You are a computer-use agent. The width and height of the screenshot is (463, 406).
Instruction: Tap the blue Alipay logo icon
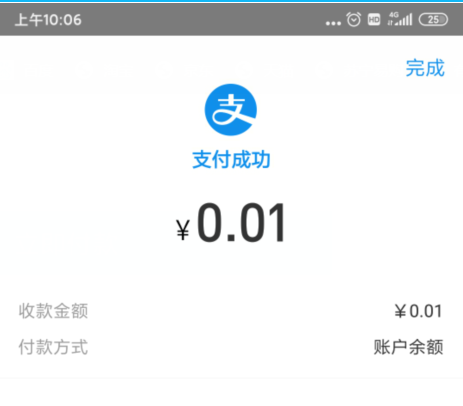tap(231, 110)
